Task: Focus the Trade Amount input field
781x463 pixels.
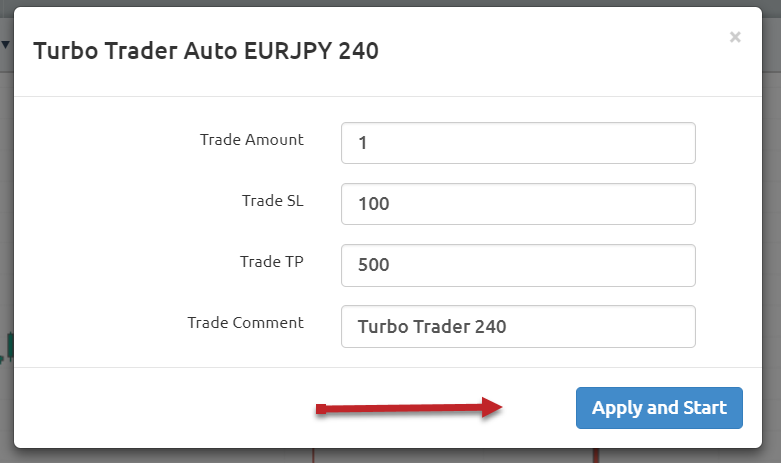Action: pos(518,143)
